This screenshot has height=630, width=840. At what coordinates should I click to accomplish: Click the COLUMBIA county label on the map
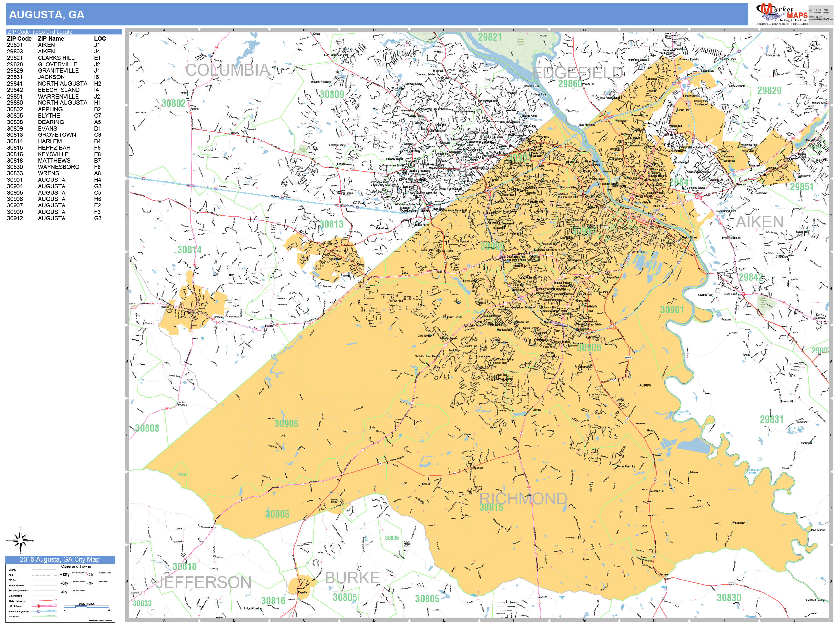click(x=227, y=70)
